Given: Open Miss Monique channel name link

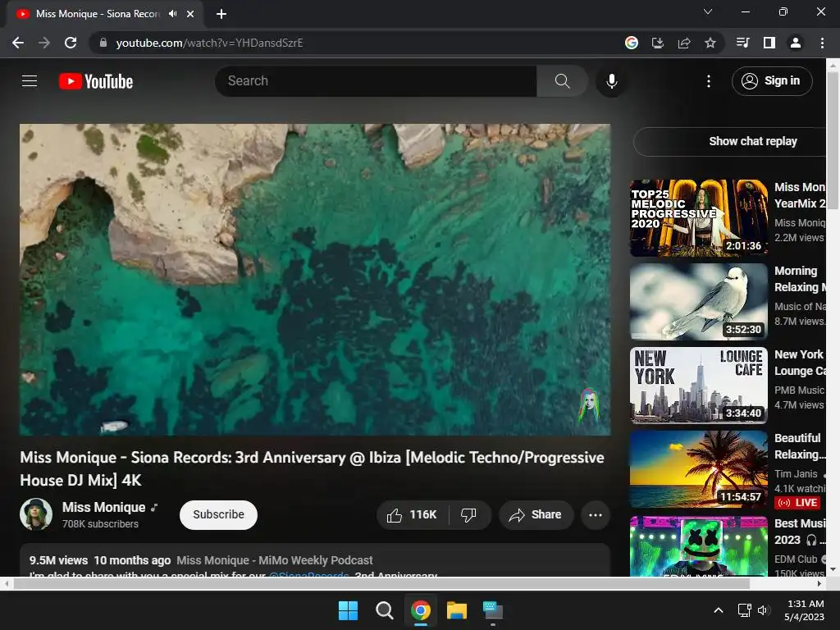Looking at the screenshot, I should click(x=104, y=507).
